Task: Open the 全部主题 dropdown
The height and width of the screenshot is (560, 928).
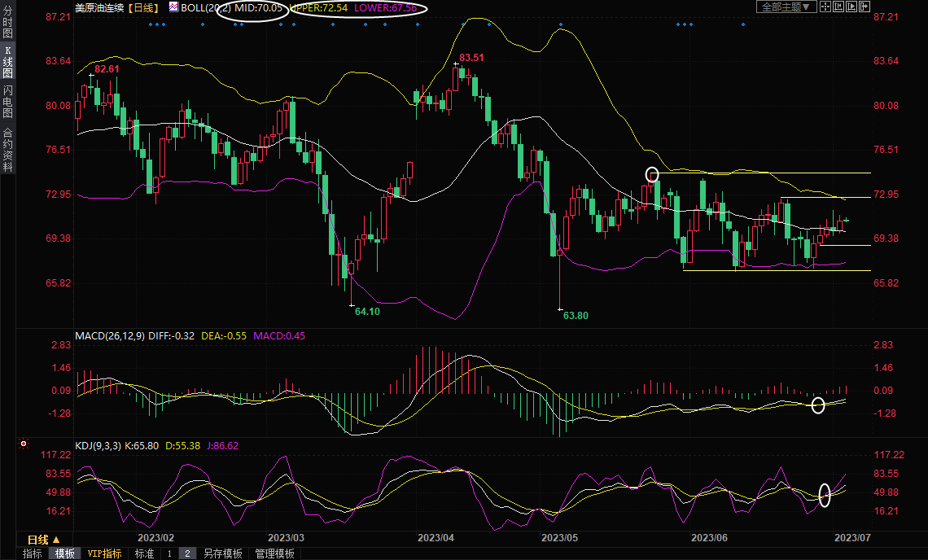Action: [786, 7]
